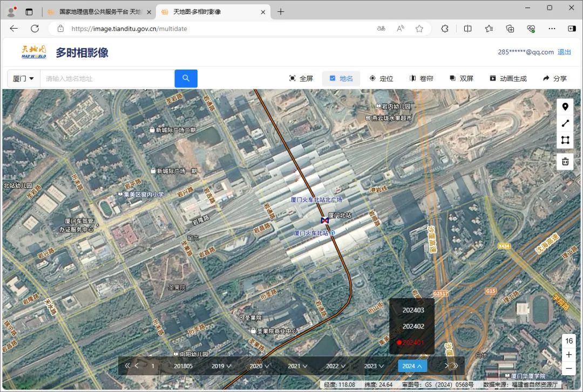
Task: Open the 厦门 city selector dropdown
Action: (x=23, y=78)
